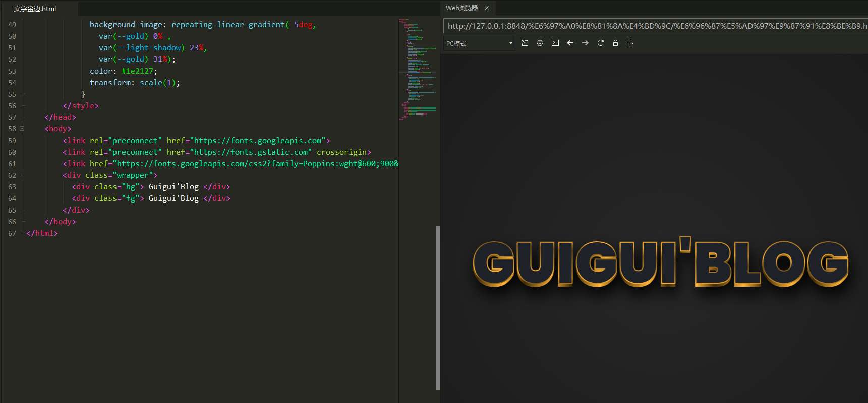This screenshot has width=868, height=403.
Task: Reload the web browser preview
Action: tap(600, 43)
